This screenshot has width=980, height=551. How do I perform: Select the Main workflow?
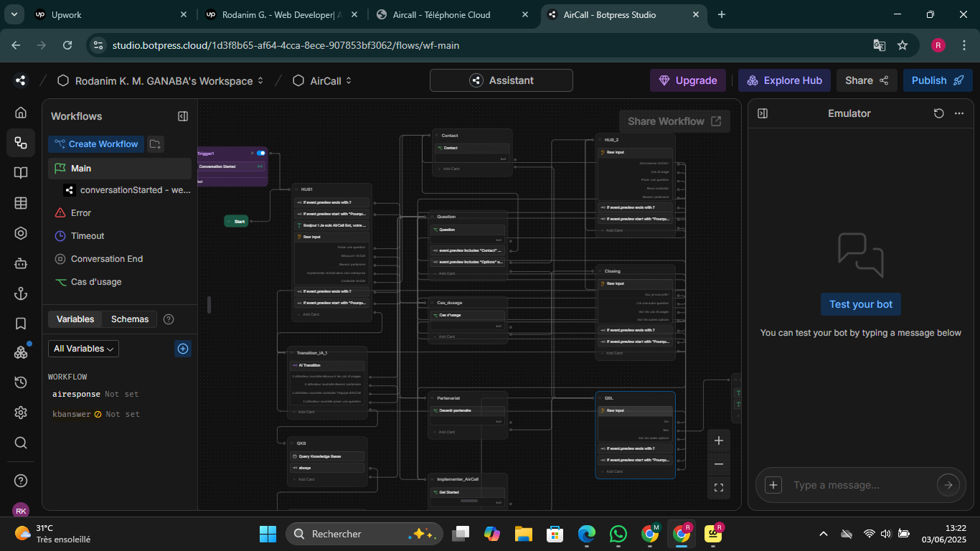coord(120,169)
